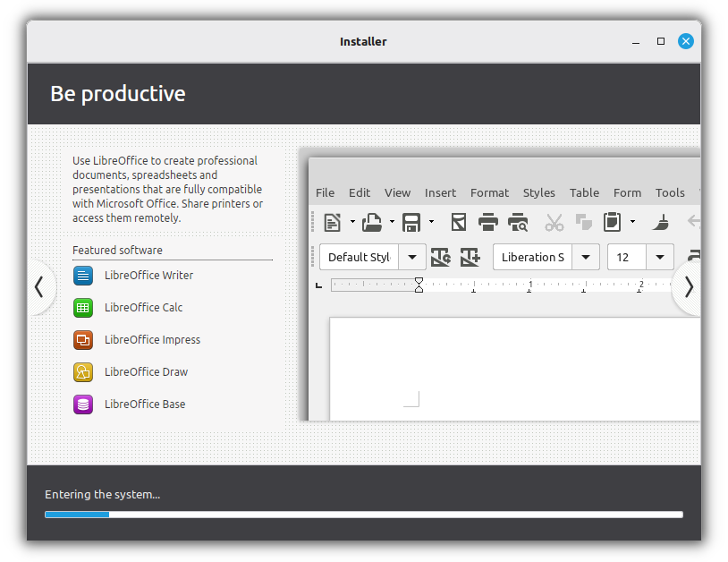Open the Table menu
This screenshot has height=562, width=728.
[x=584, y=192]
